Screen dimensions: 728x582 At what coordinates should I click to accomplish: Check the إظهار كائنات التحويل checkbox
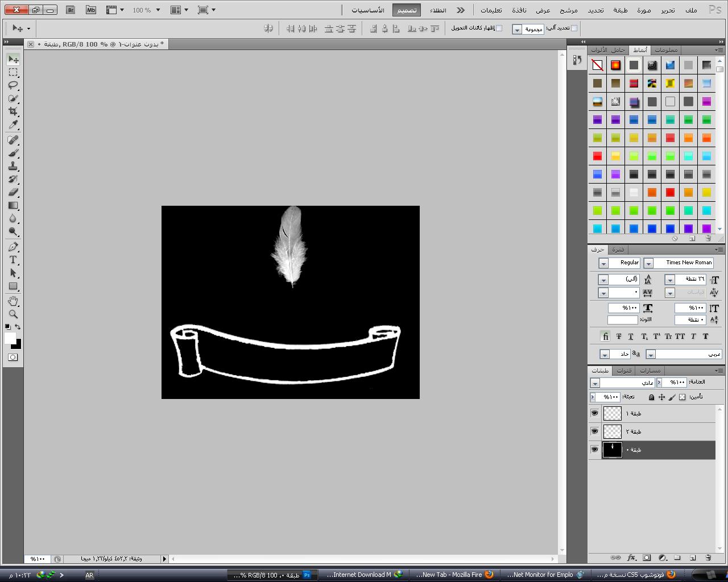499,28
